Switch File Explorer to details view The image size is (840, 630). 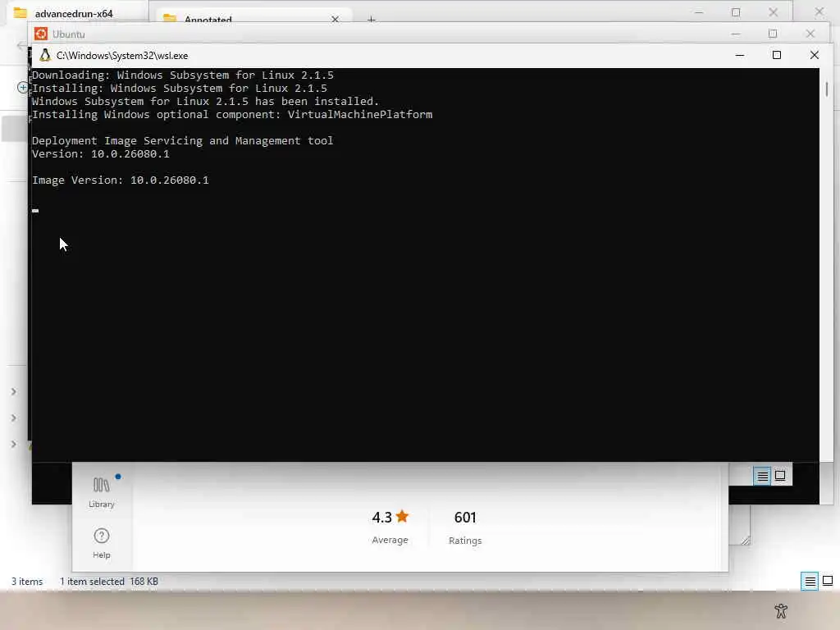click(810, 582)
